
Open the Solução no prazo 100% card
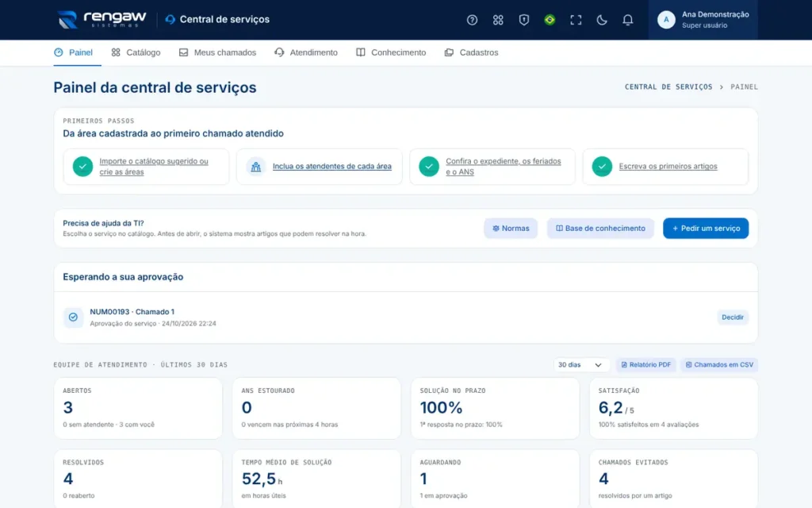point(495,409)
